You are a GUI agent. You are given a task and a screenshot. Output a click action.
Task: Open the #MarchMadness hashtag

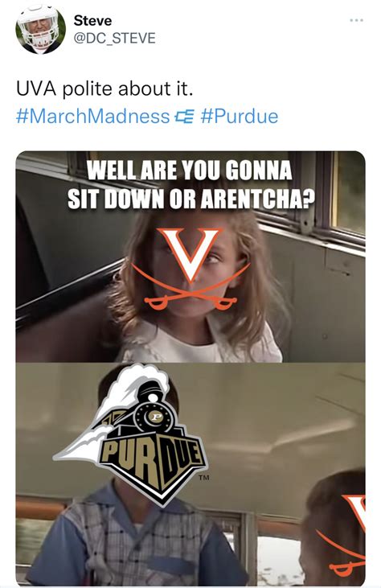coord(93,117)
